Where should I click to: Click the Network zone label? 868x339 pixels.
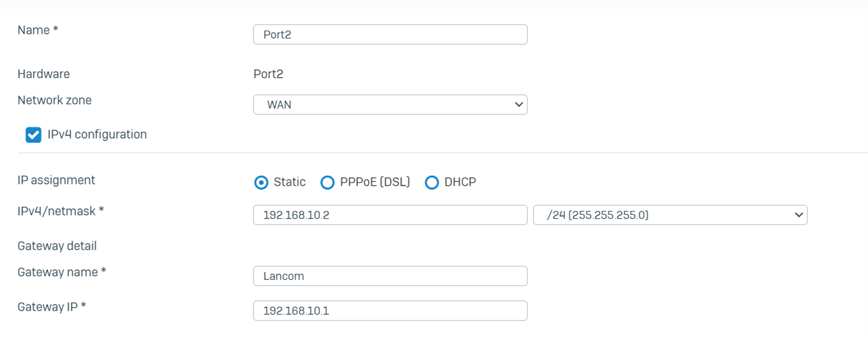tap(54, 100)
